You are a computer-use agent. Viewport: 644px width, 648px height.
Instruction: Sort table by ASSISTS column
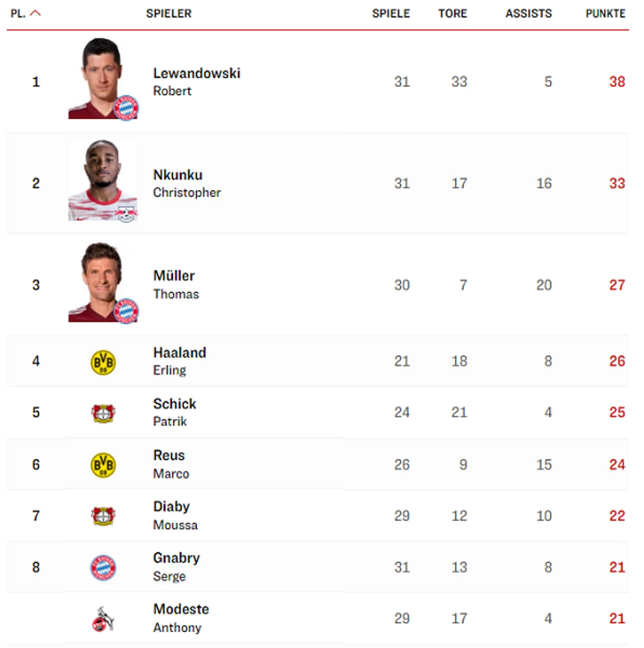click(528, 14)
